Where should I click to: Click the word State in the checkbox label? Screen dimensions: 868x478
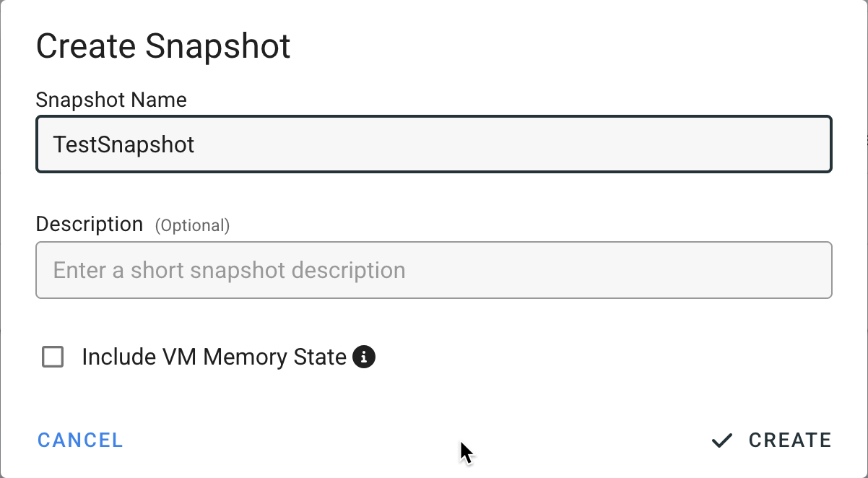pos(319,357)
